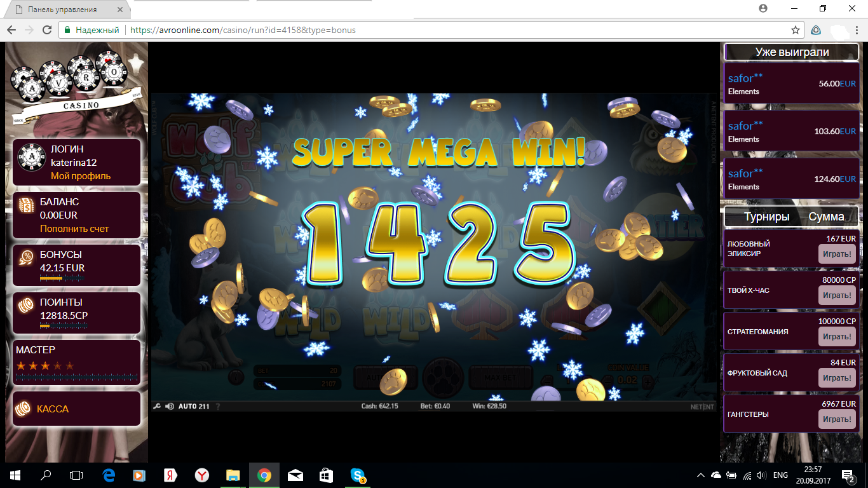Select the Сумма column header
The height and width of the screenshot is (488, 868).
click(x=826, y=217)
